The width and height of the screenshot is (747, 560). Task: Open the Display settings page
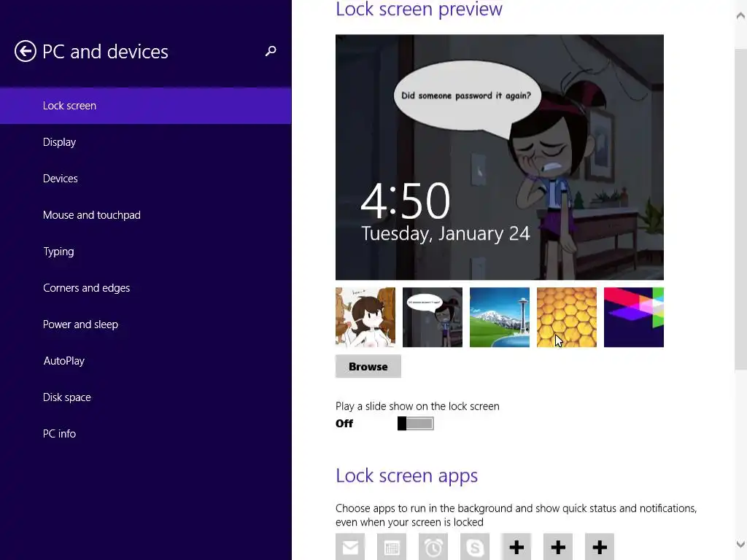[145, 142]
